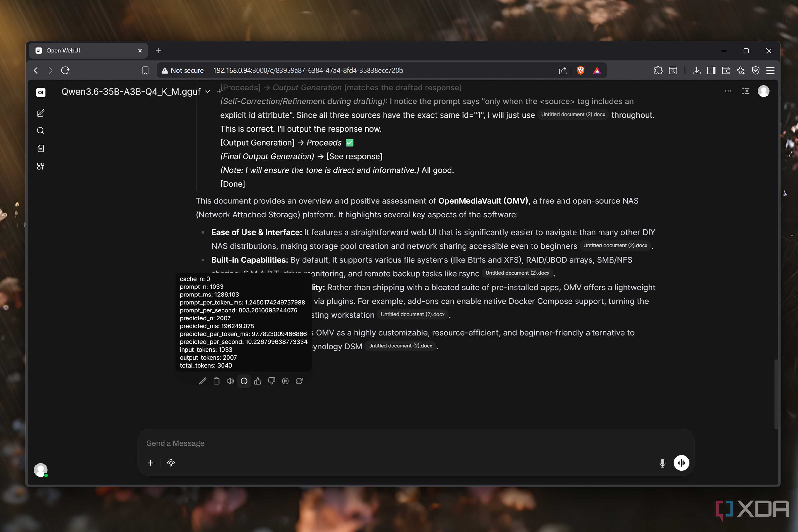Start a new chat with pencil icon

click(41, 113)
